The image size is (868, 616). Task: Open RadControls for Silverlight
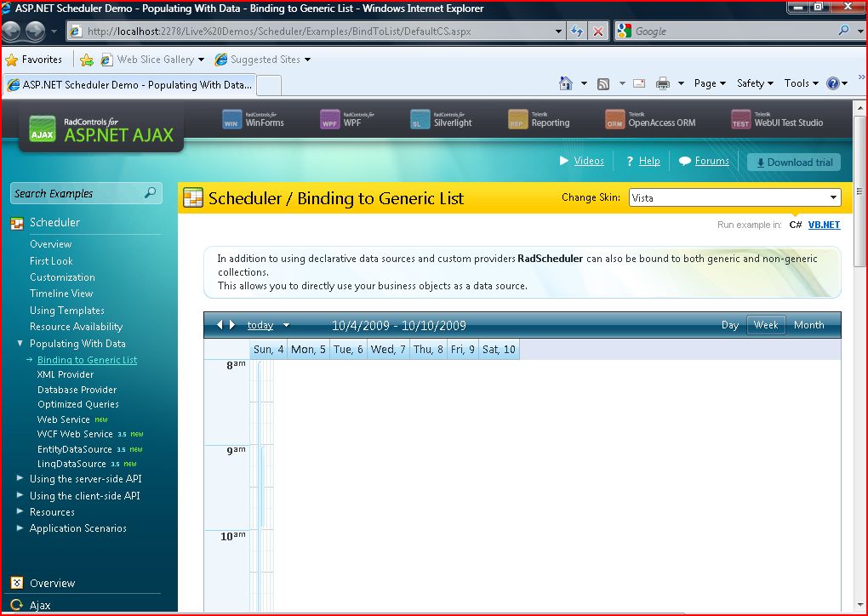[441, 119]
